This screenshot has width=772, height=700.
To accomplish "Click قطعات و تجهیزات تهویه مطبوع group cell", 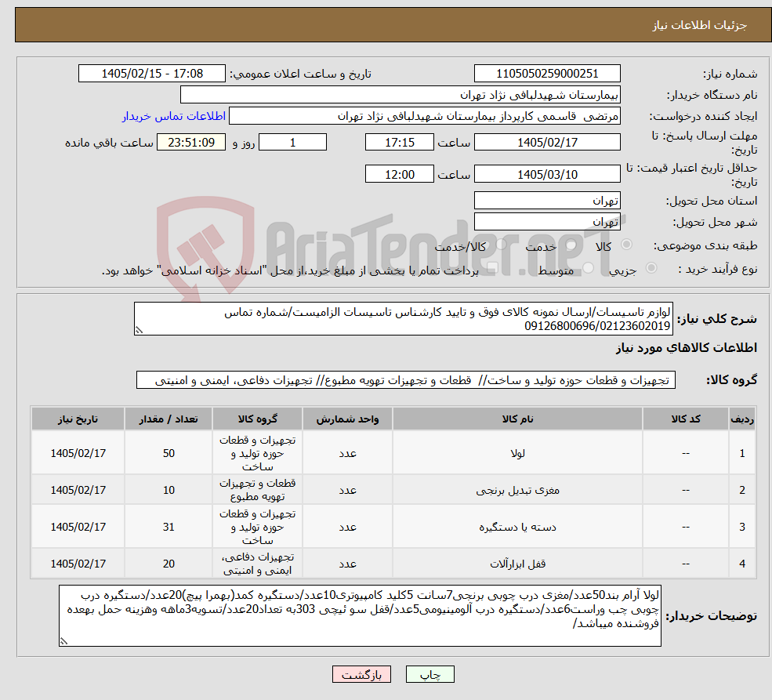I will click(x=257, y=490).
